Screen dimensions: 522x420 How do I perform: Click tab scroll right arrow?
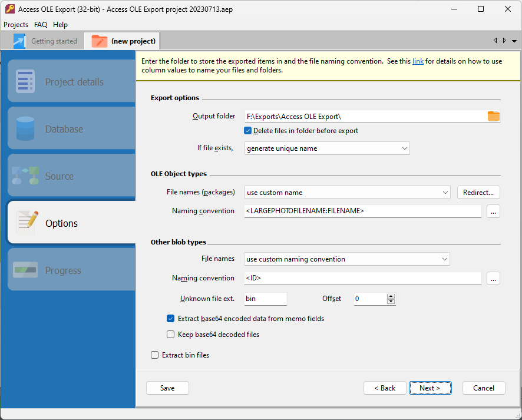pos(504,41)
